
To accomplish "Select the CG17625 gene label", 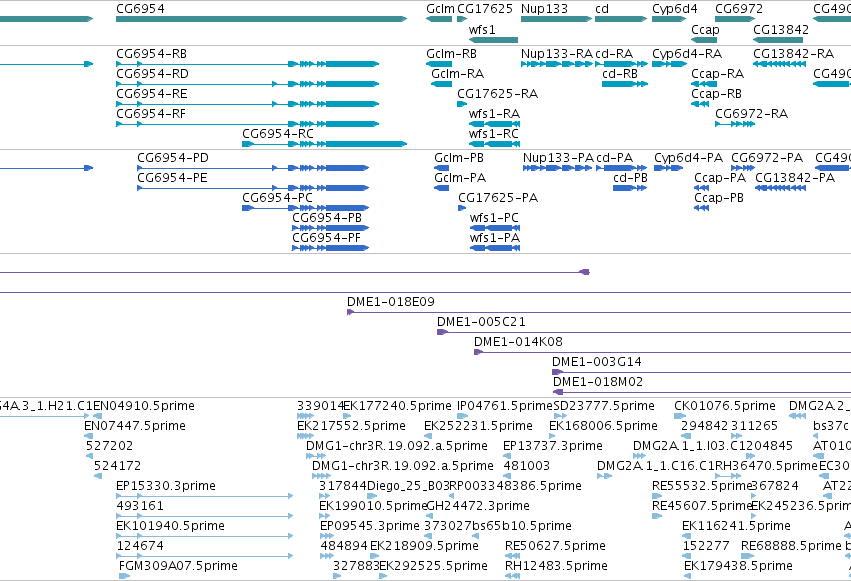I will [485, 9].
